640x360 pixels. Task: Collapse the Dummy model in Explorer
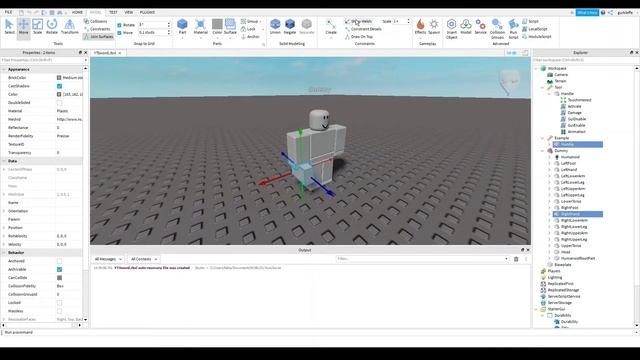[x=543, y=151]
